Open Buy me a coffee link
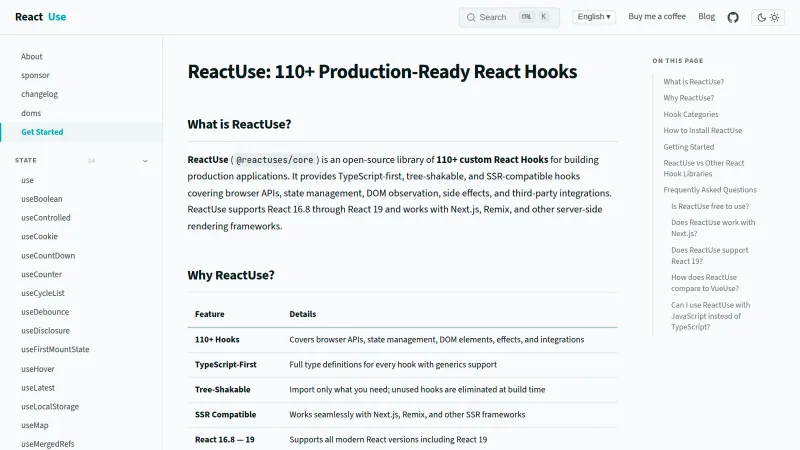 (x=657, y=16)
